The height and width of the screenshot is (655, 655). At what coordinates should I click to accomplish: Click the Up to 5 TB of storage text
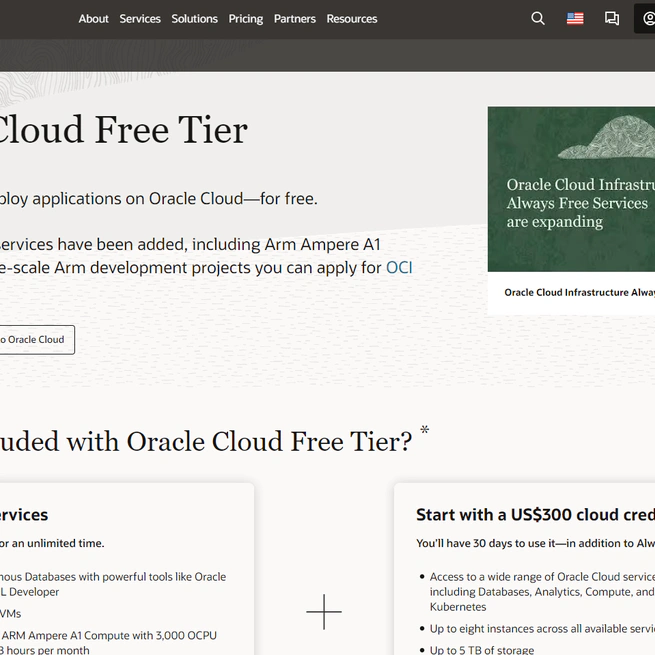point(482,650)
